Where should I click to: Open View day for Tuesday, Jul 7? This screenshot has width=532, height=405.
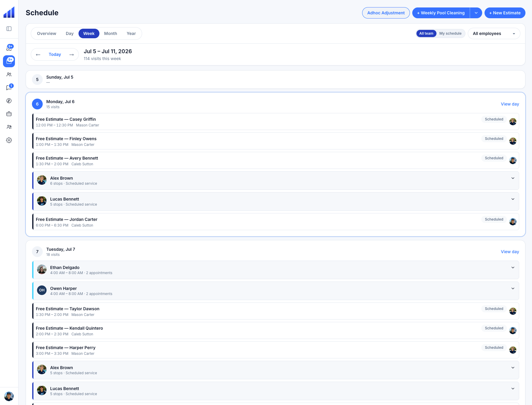510,252
